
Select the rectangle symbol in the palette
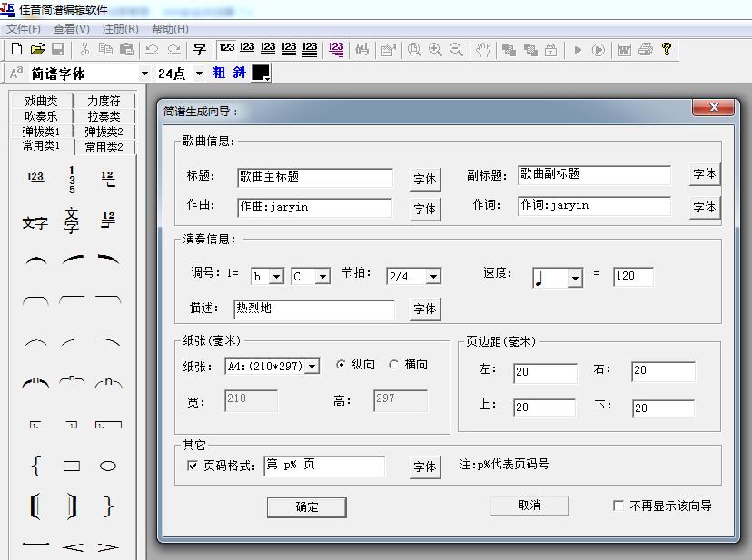[x=72, y=467]
